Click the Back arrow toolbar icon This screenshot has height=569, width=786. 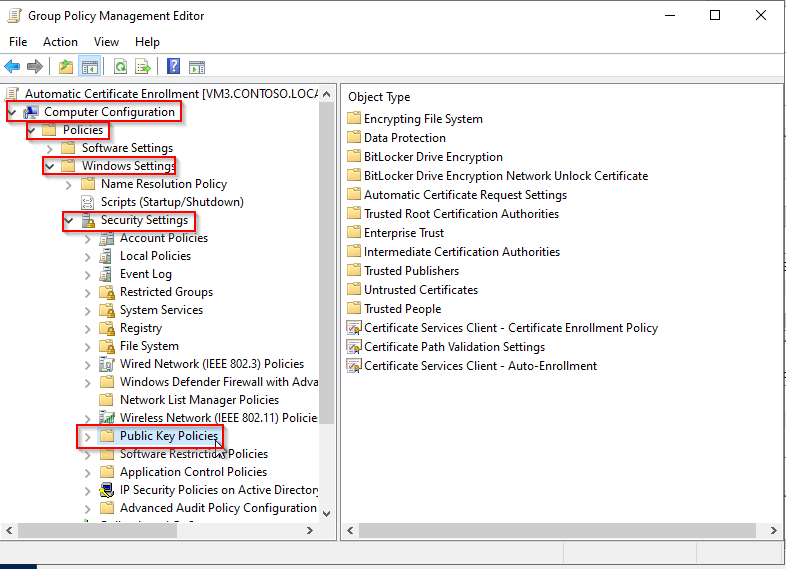12,67
